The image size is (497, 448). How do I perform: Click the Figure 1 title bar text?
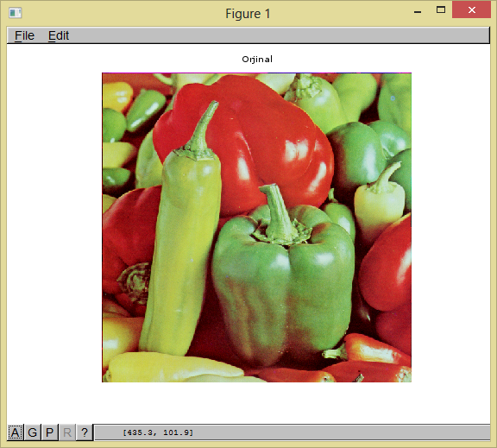[248, 14]
